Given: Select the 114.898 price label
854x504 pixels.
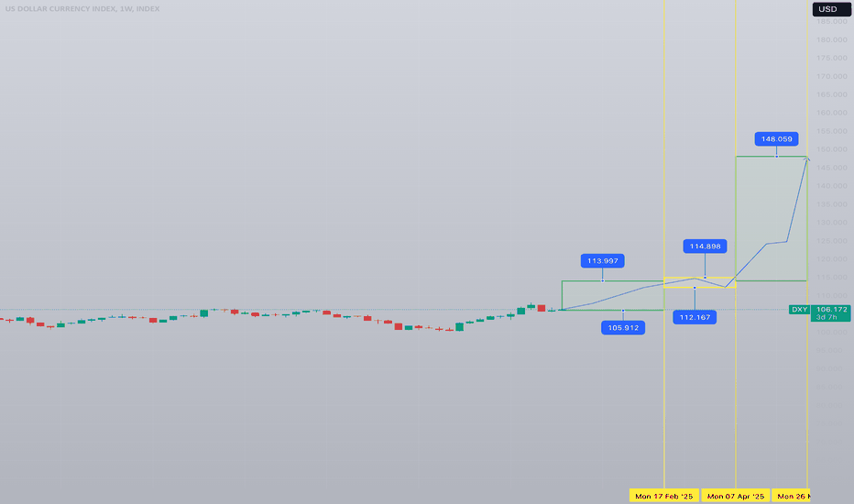Looking at the screenshot, I should (705, 247).
